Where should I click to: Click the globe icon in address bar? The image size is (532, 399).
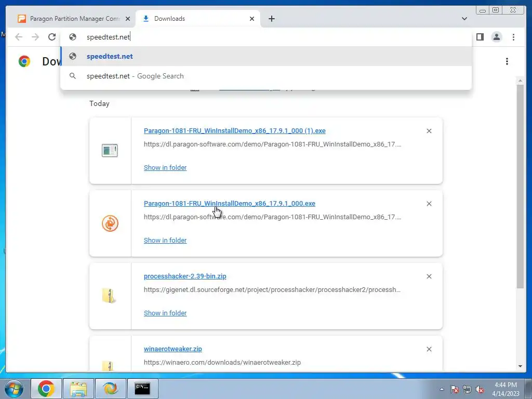[x=73, y=37]
